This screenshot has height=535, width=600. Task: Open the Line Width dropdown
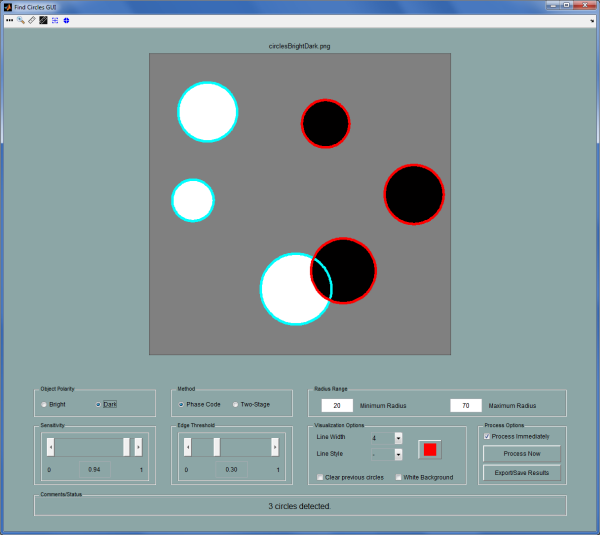point(398,438)
